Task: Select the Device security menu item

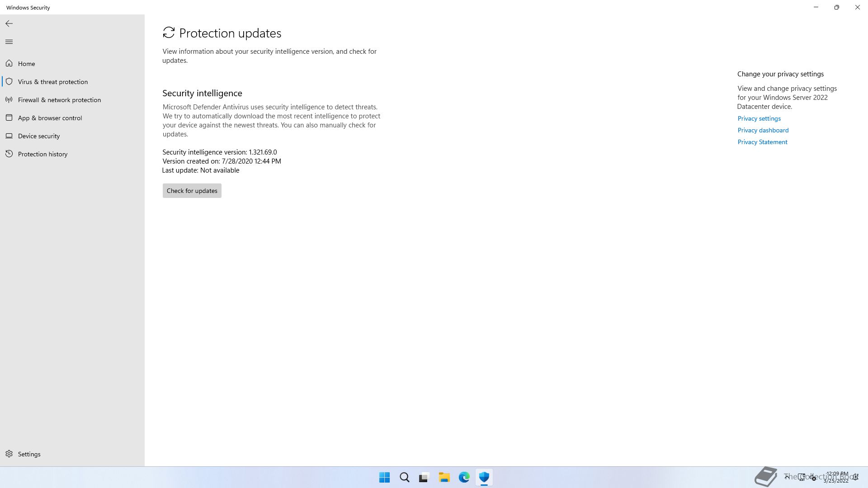Action: [x=39, y=136]
